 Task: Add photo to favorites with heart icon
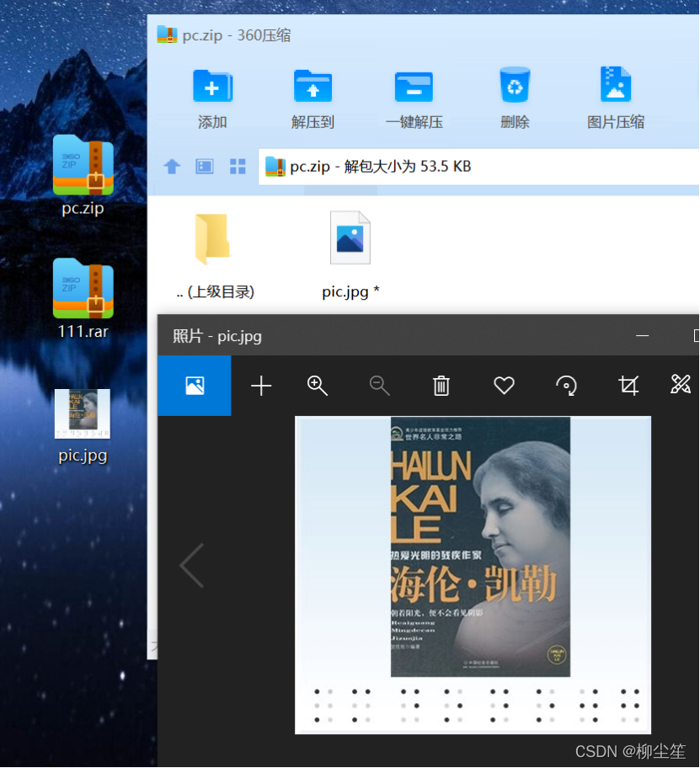click(504, 386)
